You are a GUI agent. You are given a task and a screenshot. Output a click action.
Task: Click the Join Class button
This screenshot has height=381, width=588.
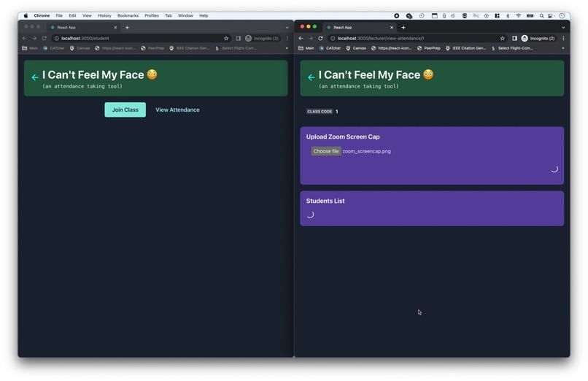coord(125,110)
